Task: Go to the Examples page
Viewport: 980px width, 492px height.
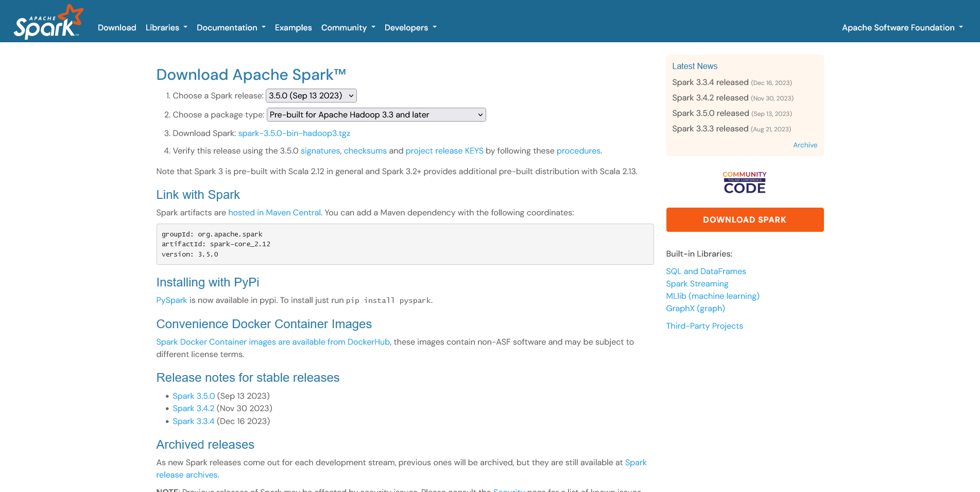Action: point(293,28)
